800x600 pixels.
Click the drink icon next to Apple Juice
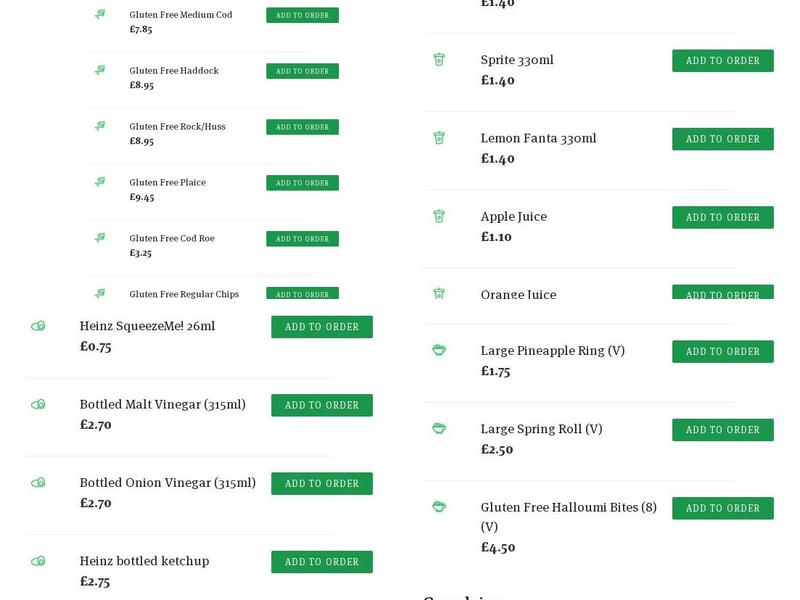pos(438,216)
